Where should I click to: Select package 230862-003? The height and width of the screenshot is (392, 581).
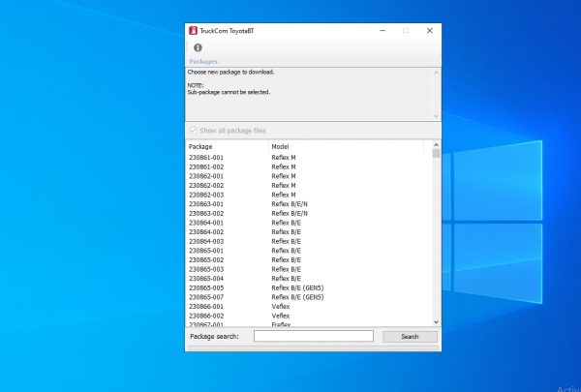(x=309, y=195)
